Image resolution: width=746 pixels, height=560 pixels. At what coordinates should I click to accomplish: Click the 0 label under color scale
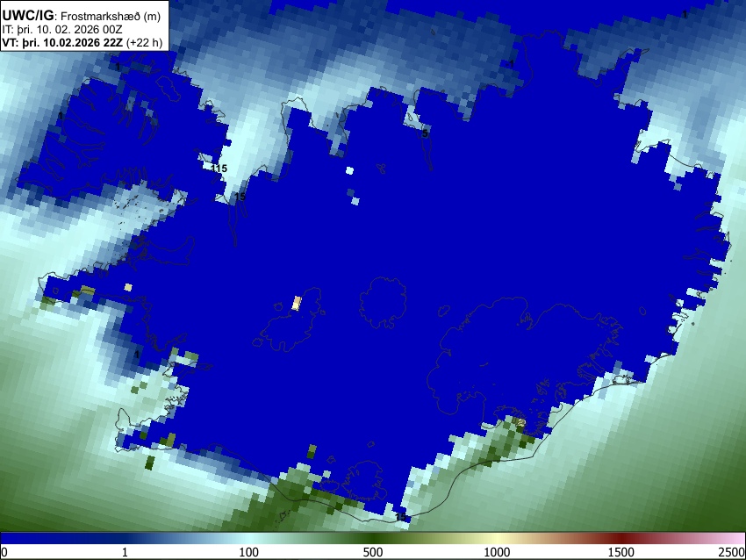(x=4, y=552)
